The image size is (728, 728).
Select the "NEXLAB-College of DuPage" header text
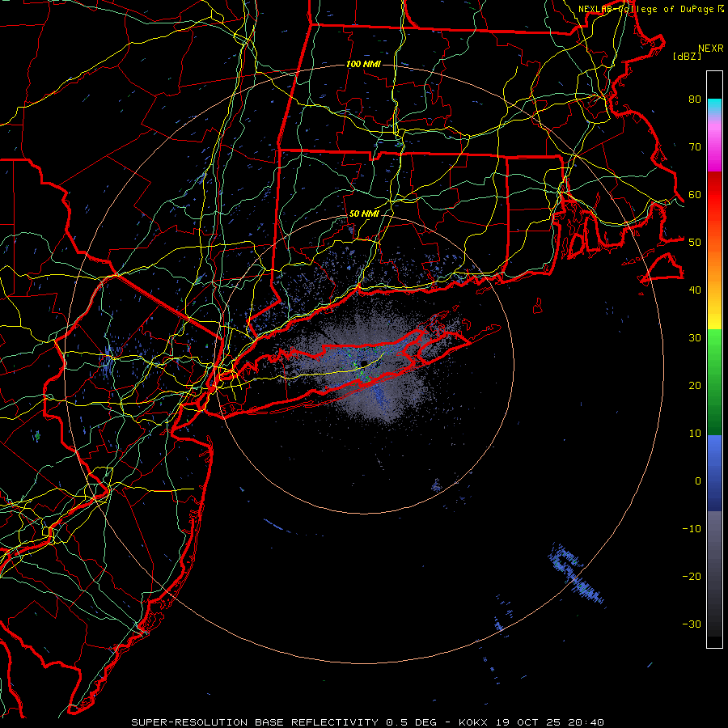coord(646,9)
